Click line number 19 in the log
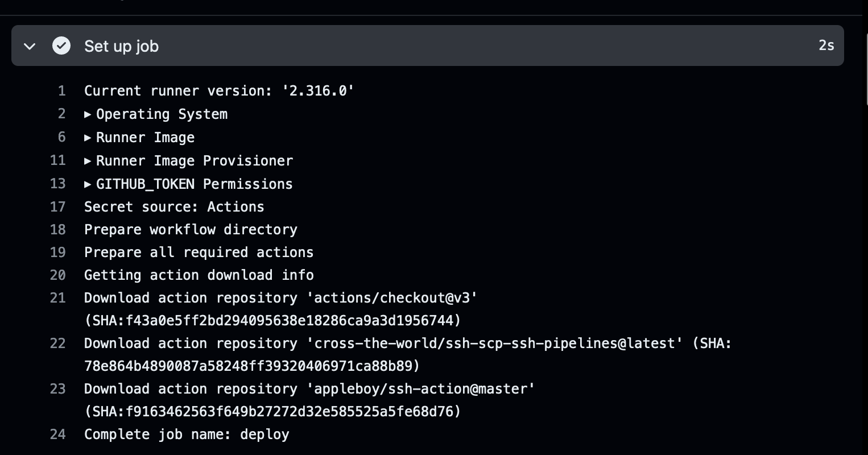868x455 pixels. click(58, 253)
